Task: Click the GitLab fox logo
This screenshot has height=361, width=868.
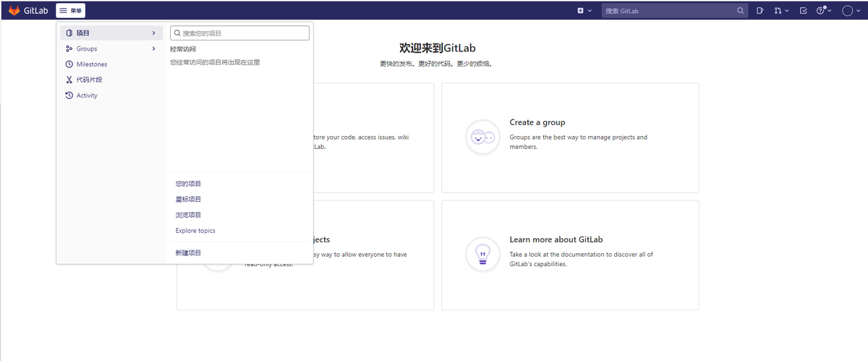Action: (14, 11)
